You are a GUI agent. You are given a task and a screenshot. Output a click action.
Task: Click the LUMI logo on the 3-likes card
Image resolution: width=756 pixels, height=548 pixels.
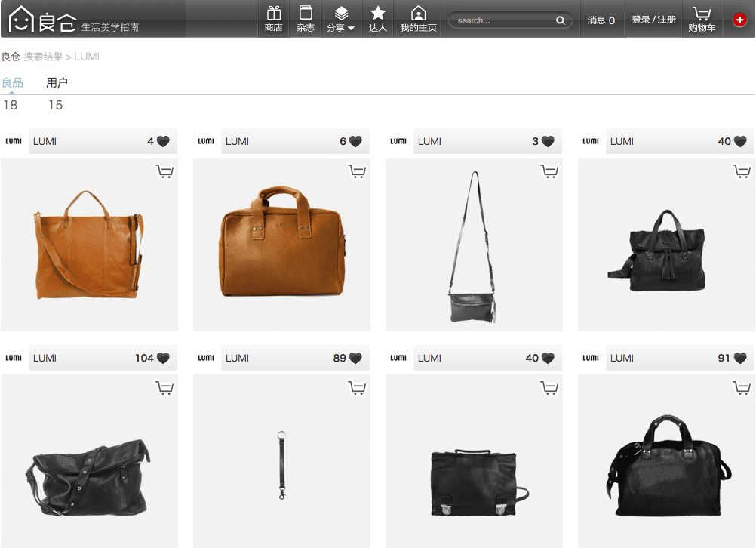pyautogui.click(x=398, y=141)
